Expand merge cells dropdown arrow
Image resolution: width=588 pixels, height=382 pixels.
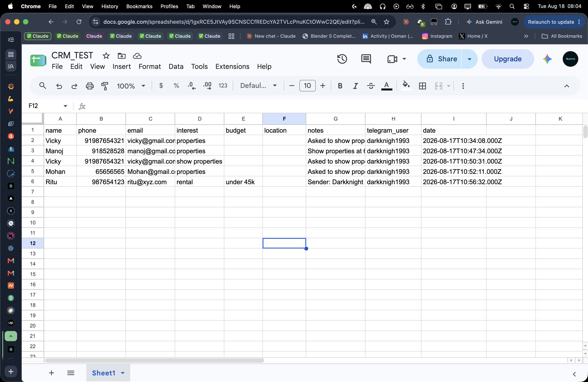[449, 86]
